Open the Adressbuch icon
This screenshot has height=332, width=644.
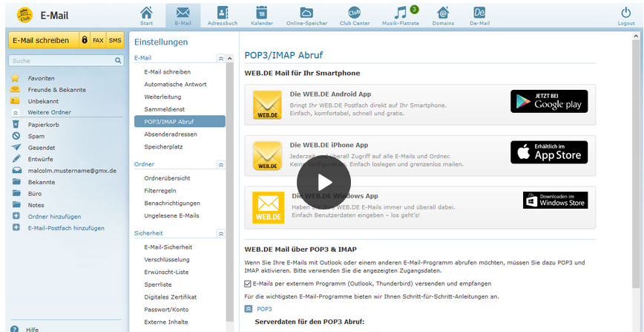tap(223, 13)
